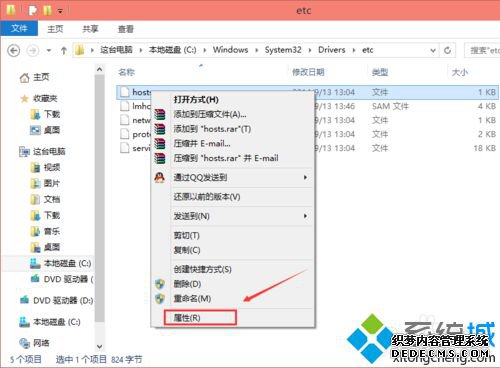
Task: Select the lmhosts file icon
Action: 125,106
